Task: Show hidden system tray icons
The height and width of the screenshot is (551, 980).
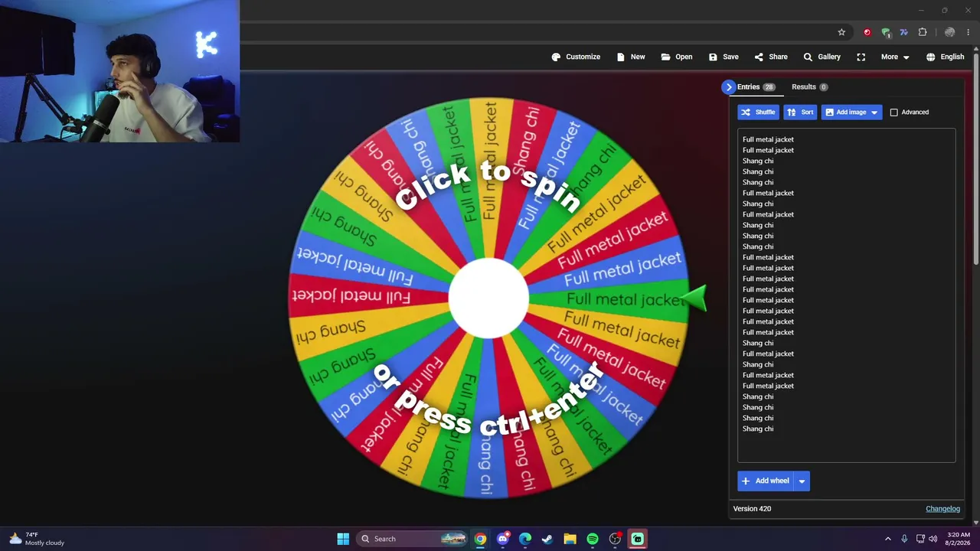Action: tap(888, 539)
